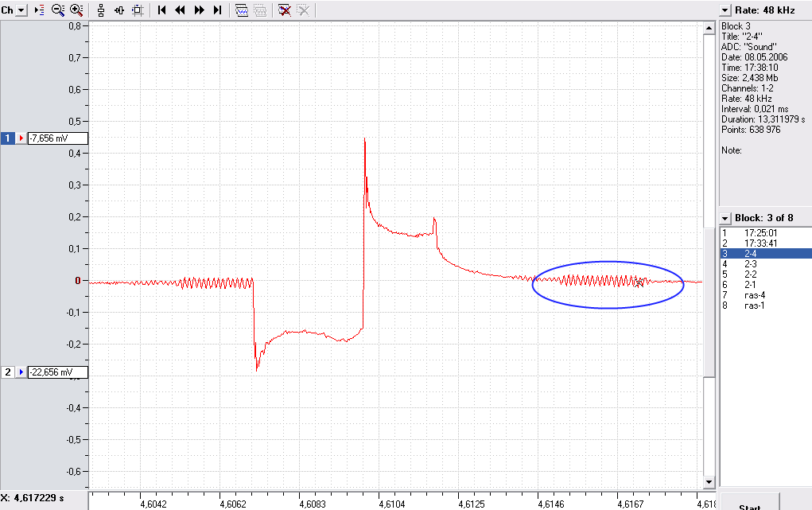Click the delete waveform icon with red X
This screenshot has width=812, height=510.
284,10
